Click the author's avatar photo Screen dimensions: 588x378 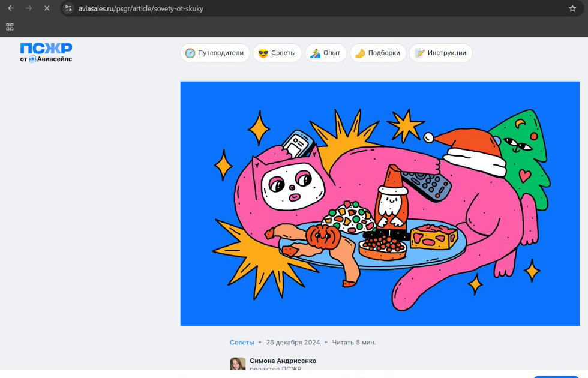pos(238,364)
